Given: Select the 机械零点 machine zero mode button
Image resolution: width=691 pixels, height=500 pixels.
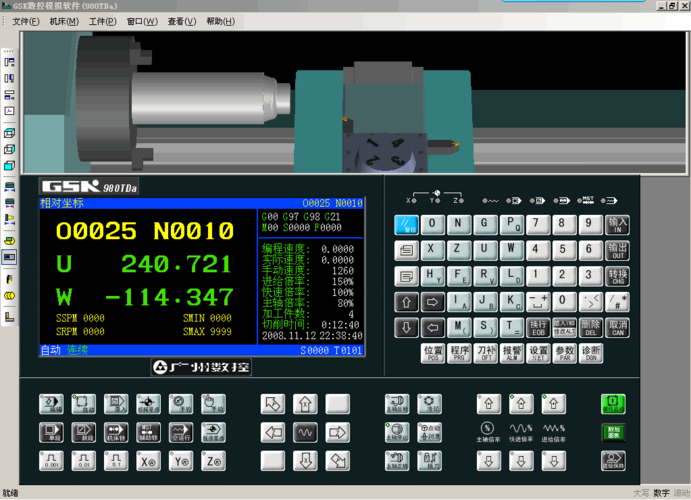Looking at the screenshot, I should coord(149,404).
